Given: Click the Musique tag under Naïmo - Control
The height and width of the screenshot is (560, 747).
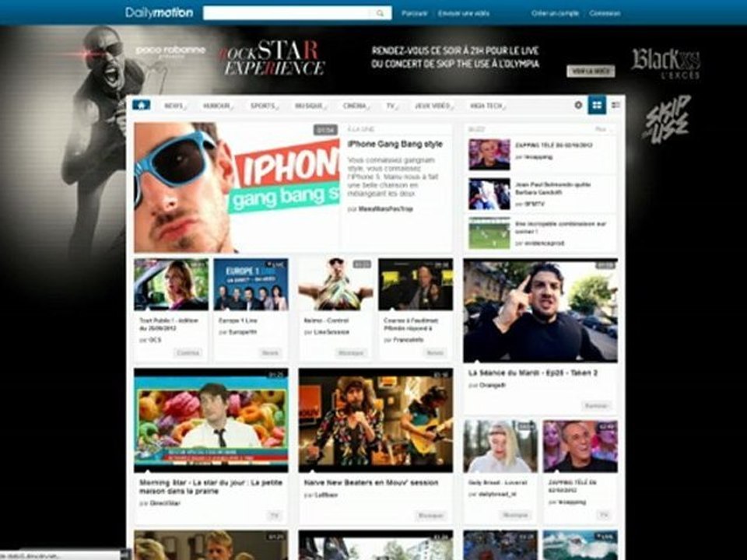Looking at the screenshot, I should (351, 353).
